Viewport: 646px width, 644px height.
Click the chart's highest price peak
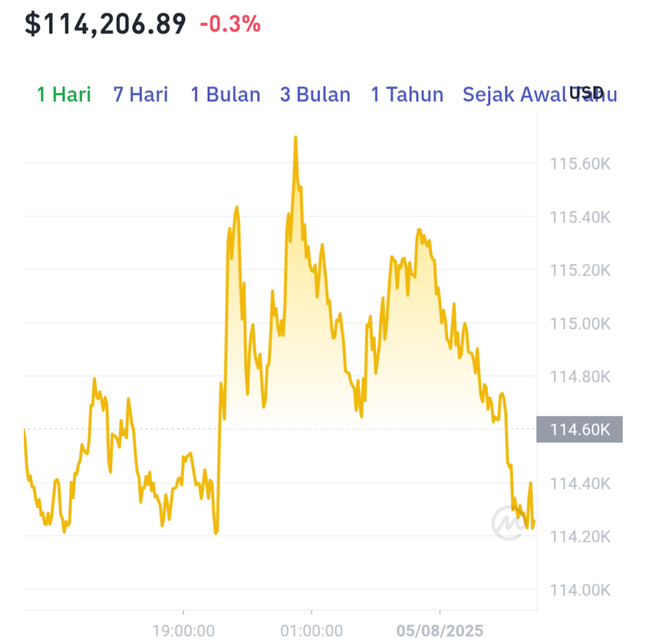[296, 138]
